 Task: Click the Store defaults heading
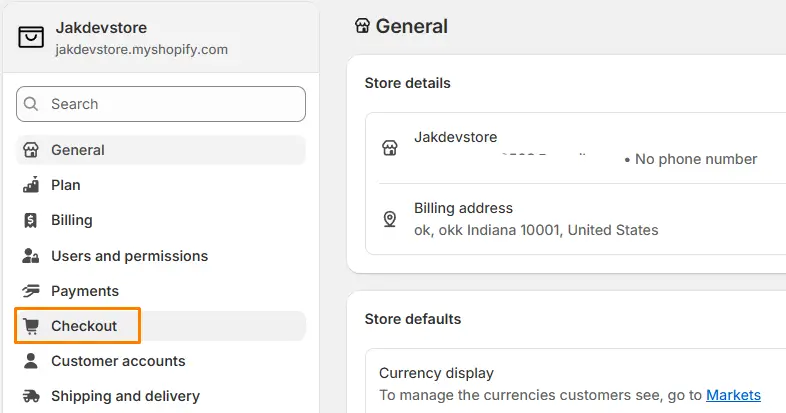click(x=413, y=319)
